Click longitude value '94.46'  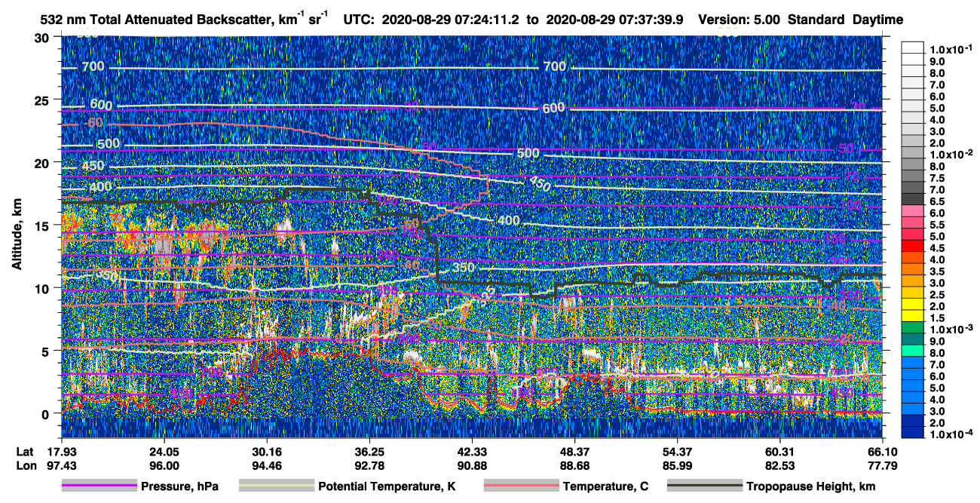tap(267, 466)
